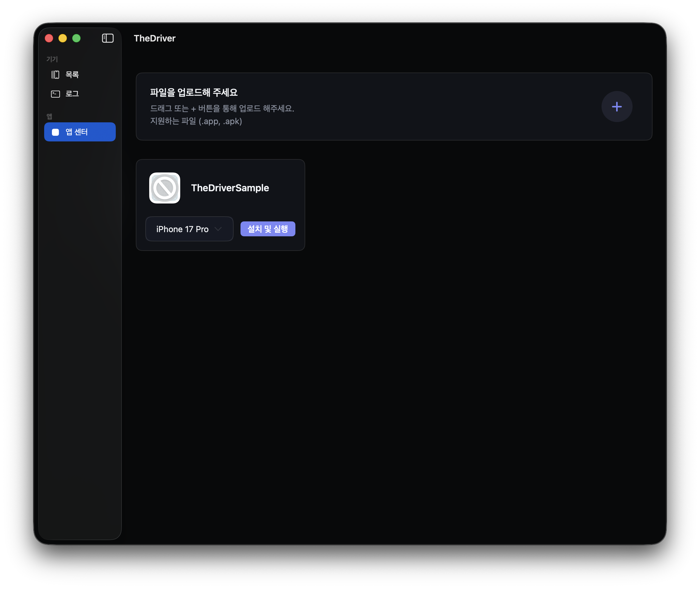Click the plus icon to upload a file

[616, 107]
